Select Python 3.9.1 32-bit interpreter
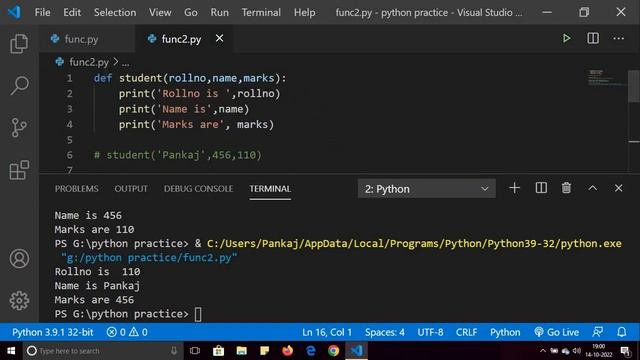Screen dimensions: 640x360 pyautogui.click(x=53, y=332)
